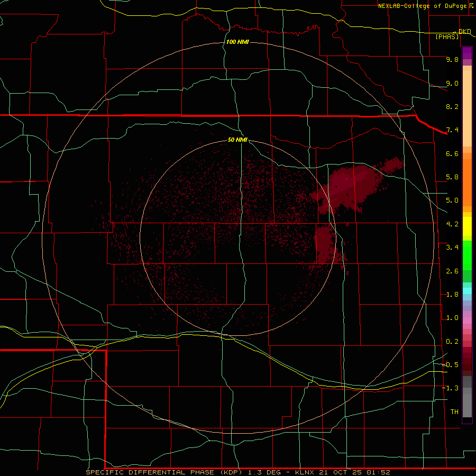Click the 8.2 scale label
Screen dimensions: 476x476
pyautogui.click(x=452, y=106)
